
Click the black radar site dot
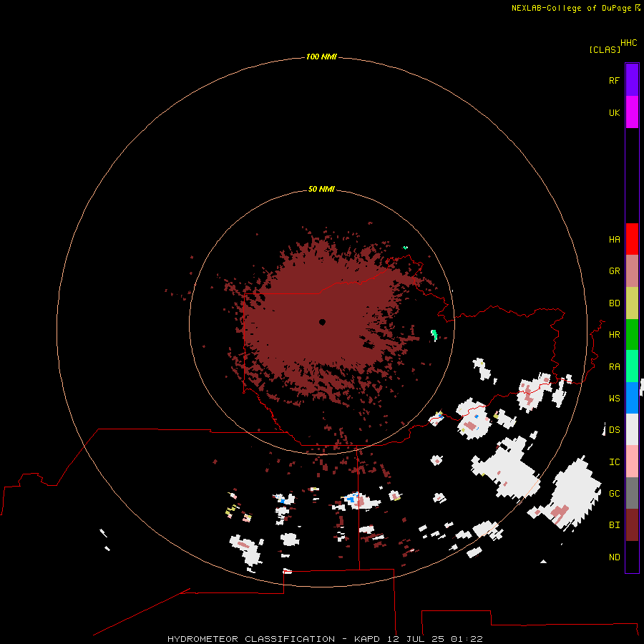click(323, 322)
